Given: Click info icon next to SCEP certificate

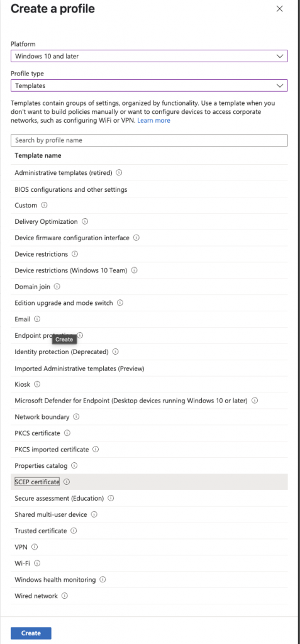Looking at the screenshot, I should (67, 482).
